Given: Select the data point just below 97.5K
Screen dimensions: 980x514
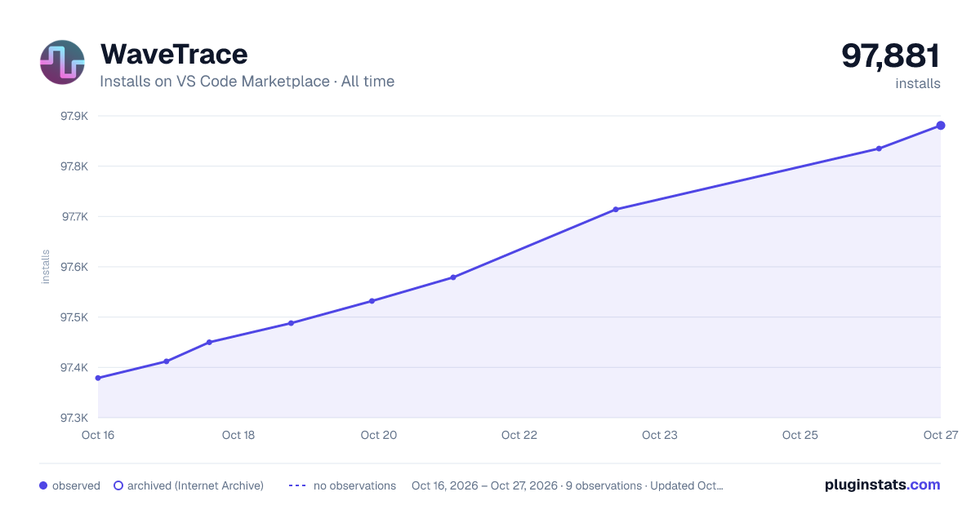Looking at the screenshot, I should click(291, 323).
